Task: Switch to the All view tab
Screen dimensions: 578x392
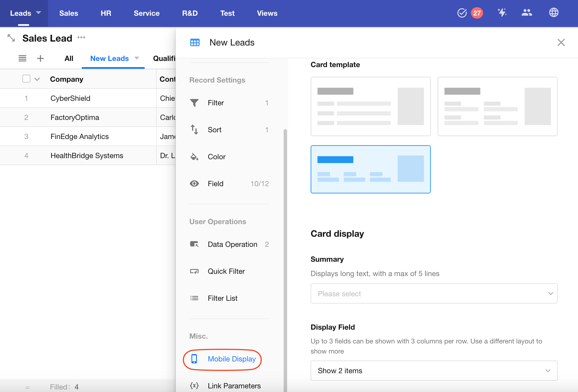Action: 69,58
